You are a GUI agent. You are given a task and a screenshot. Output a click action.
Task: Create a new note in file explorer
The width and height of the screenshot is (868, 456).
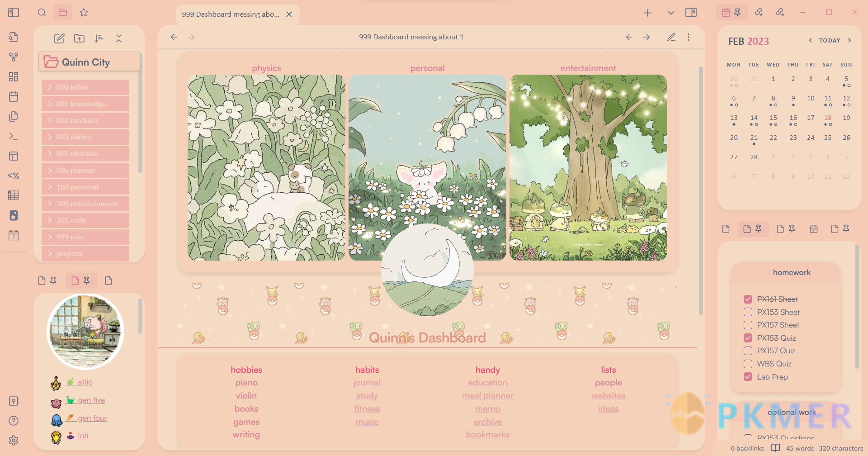click(59, 38)
